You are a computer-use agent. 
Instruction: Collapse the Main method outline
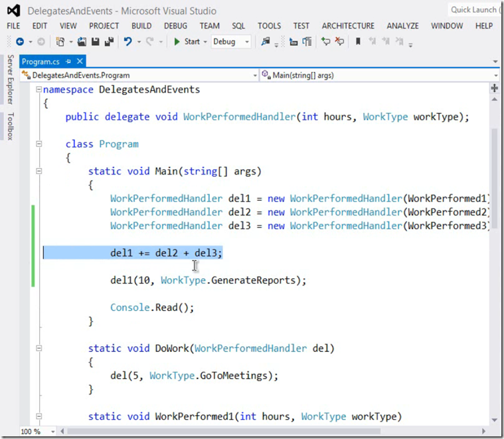click(39, 171)
